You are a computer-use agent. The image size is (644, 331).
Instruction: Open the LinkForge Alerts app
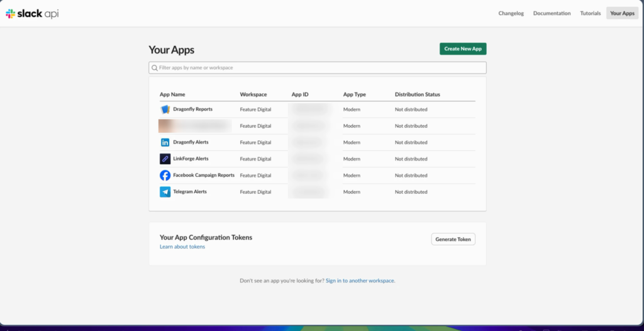click(x=191, y=159)
